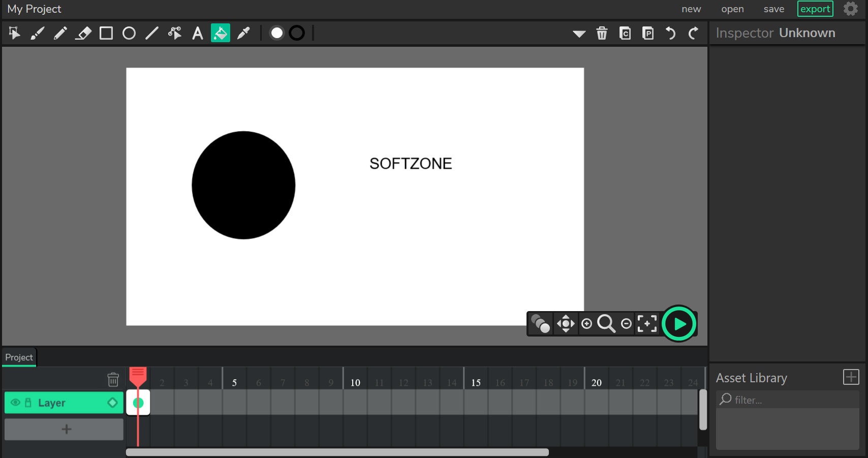Viewport: 868px width, 458px height.
Task: Add a new layer
Action: pyautogui.click(x=64, y=429)
